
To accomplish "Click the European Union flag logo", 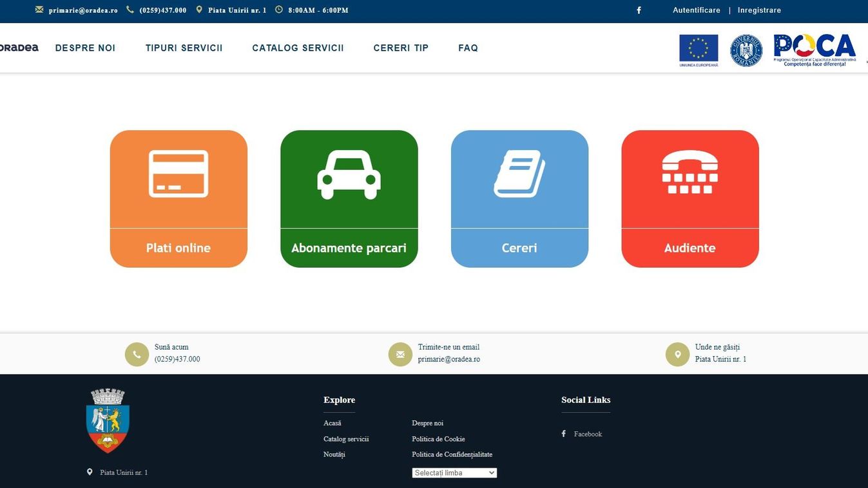I will 699,50.
